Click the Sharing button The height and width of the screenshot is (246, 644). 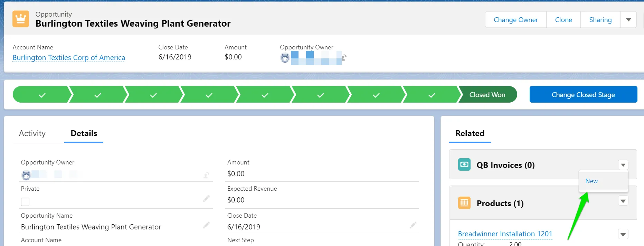600,20
